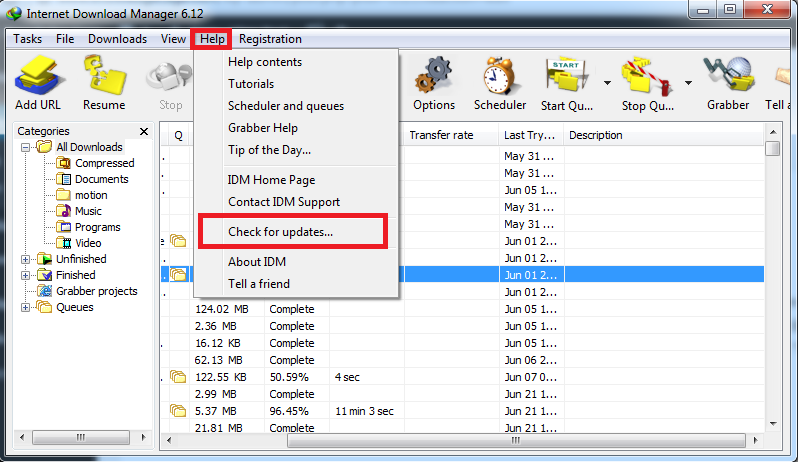Select the '62.13 MB' download row
The image size is (798, 462).
pyautogui.click(x=462, y=360)
